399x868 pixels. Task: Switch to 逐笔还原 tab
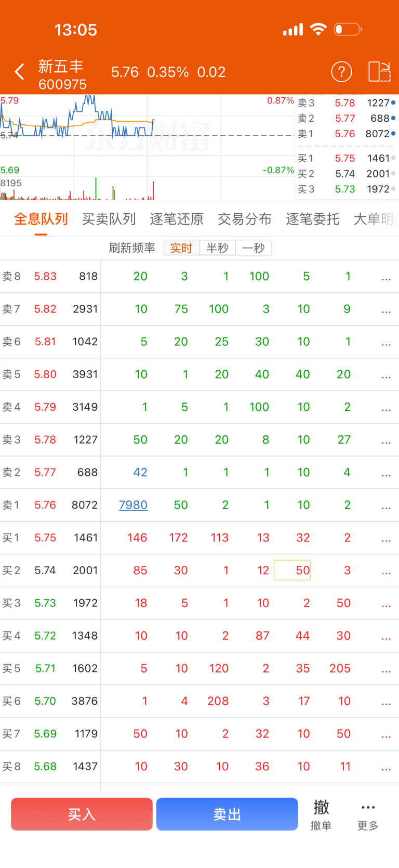[177, 219]
